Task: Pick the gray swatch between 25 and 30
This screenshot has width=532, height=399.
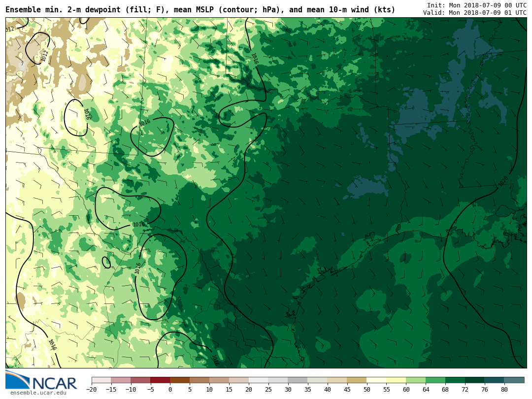Action: click(278, 380)
